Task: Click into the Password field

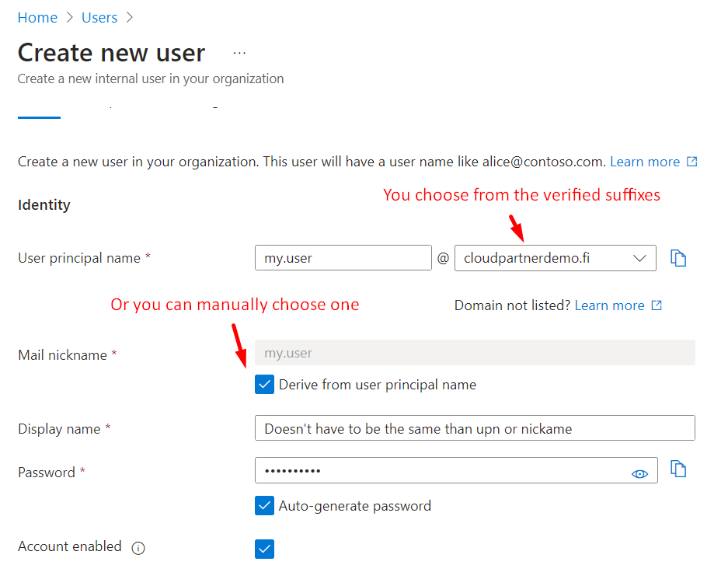Action: tap(443, 471)
